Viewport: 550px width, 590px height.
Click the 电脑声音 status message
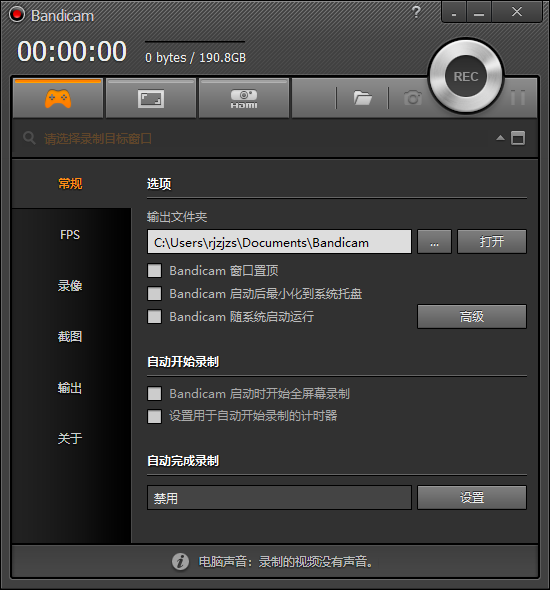pyautogui.click(x=285, y=562)
